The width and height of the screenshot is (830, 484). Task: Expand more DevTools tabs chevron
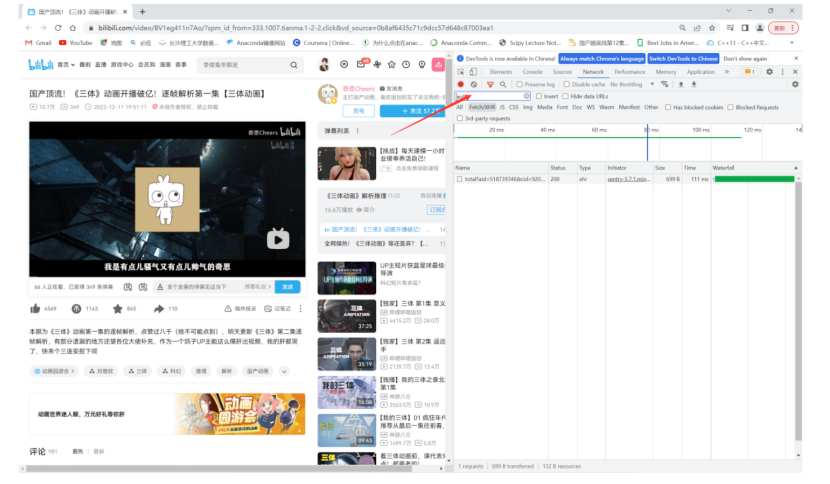(727, 71)
